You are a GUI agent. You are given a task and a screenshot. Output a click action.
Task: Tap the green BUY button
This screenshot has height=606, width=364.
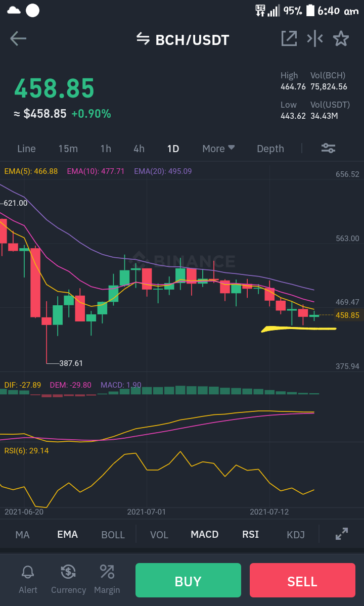point(188,581)
